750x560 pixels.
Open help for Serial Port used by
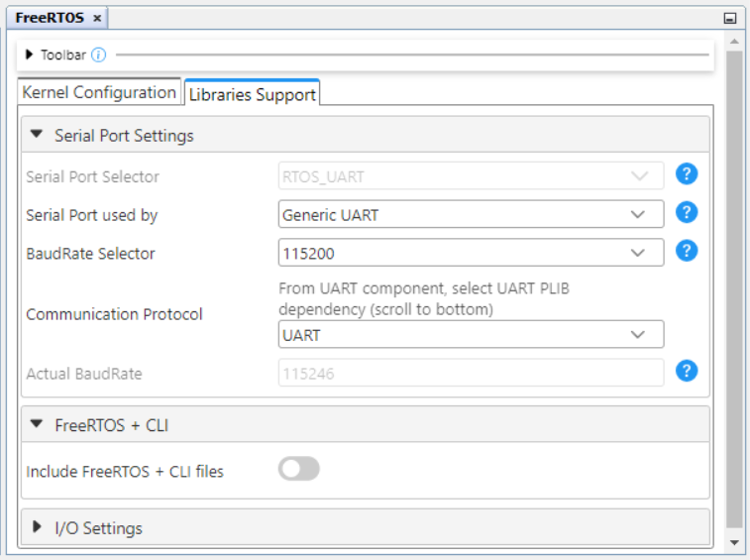[x=687, y=212]
